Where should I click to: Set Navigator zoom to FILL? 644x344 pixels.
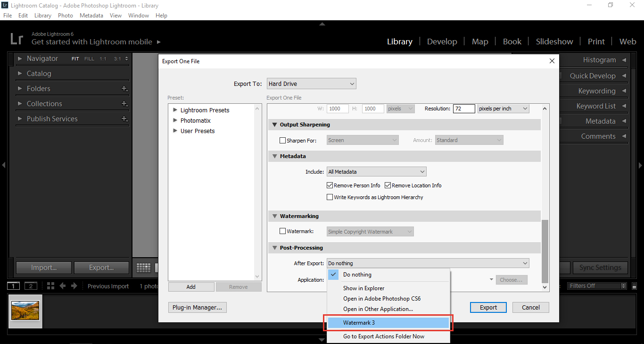(x=89, y=59)
